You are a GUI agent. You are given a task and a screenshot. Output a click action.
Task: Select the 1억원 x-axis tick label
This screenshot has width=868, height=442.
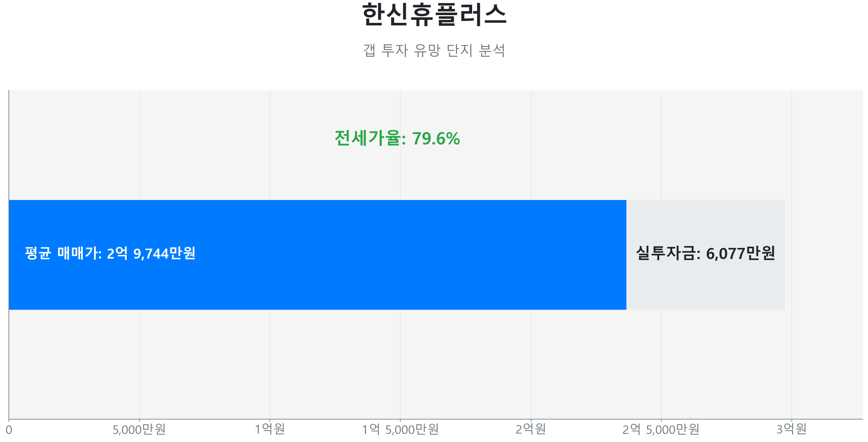click(x=270, y=429)
